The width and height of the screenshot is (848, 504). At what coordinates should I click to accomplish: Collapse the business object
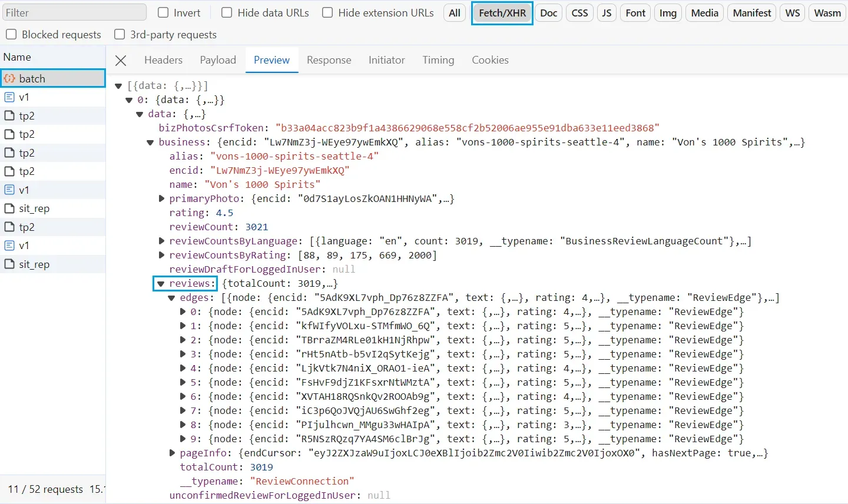coord(150,142)
